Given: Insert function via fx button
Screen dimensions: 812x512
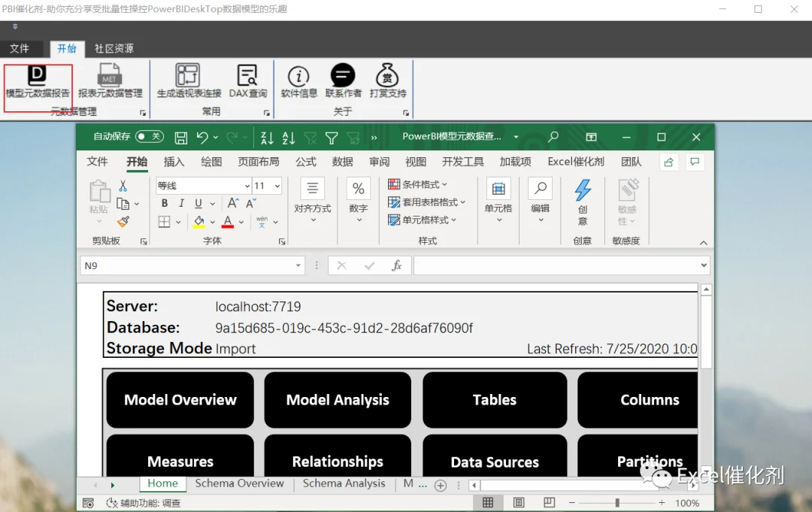Looking at the screenshot, I should click(x=397, y=265).
